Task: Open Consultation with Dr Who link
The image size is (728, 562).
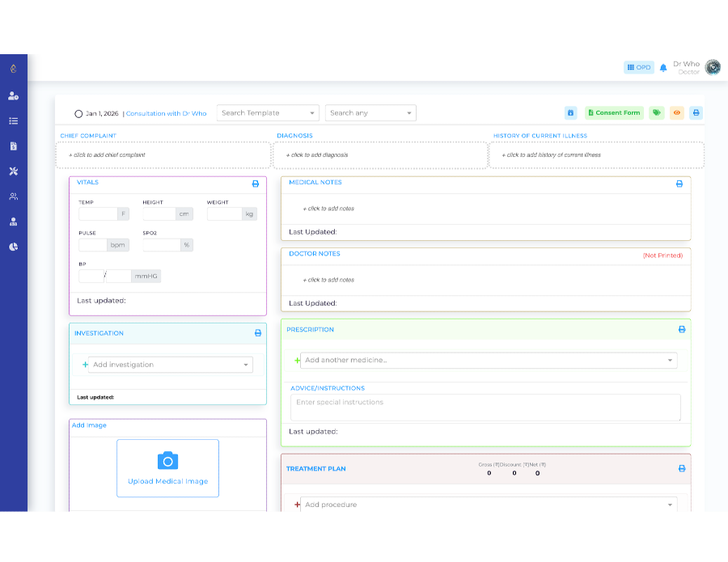Action: click(x=166, y=114)
